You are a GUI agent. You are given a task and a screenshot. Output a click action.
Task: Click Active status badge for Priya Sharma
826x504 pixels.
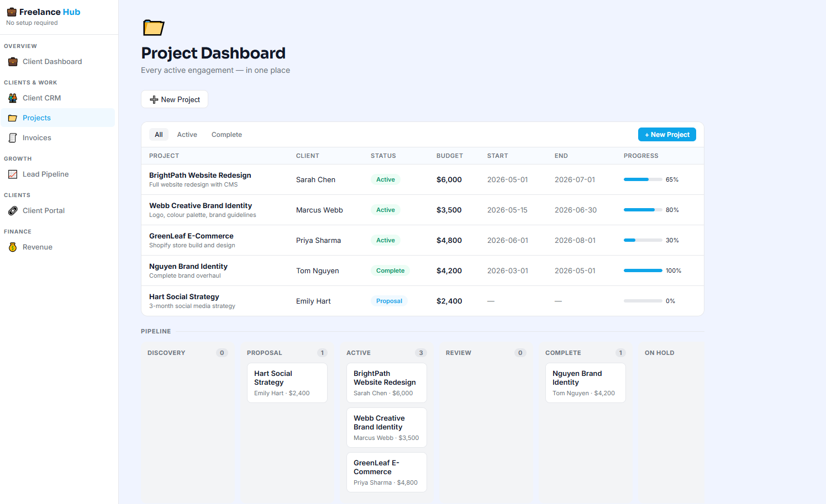coord(386,240)
